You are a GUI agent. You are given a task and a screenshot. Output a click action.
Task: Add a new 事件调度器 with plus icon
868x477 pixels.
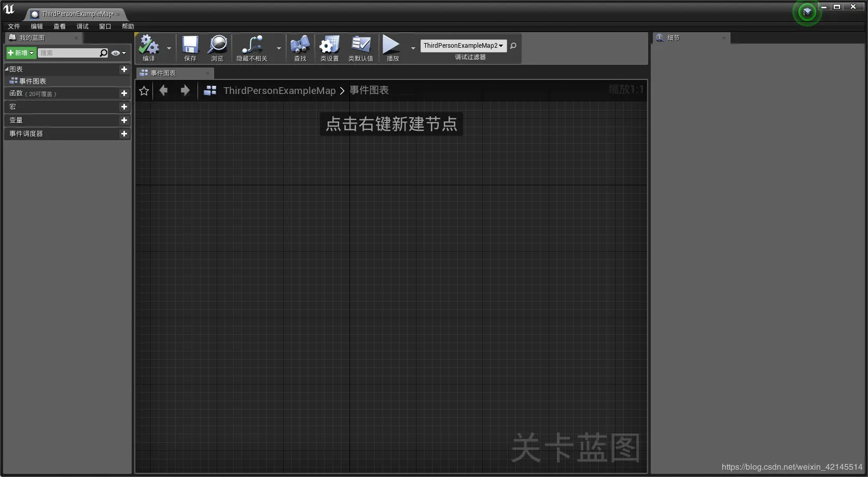124,133
